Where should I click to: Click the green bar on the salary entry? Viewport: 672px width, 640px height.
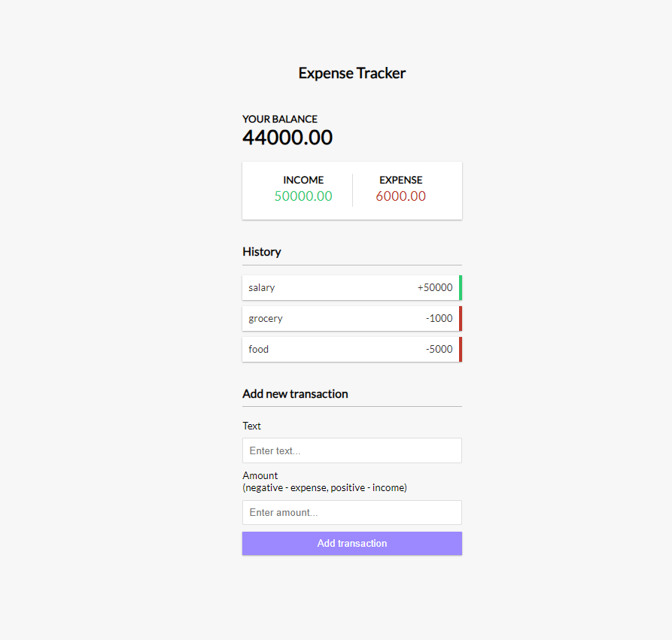point(461,287)
